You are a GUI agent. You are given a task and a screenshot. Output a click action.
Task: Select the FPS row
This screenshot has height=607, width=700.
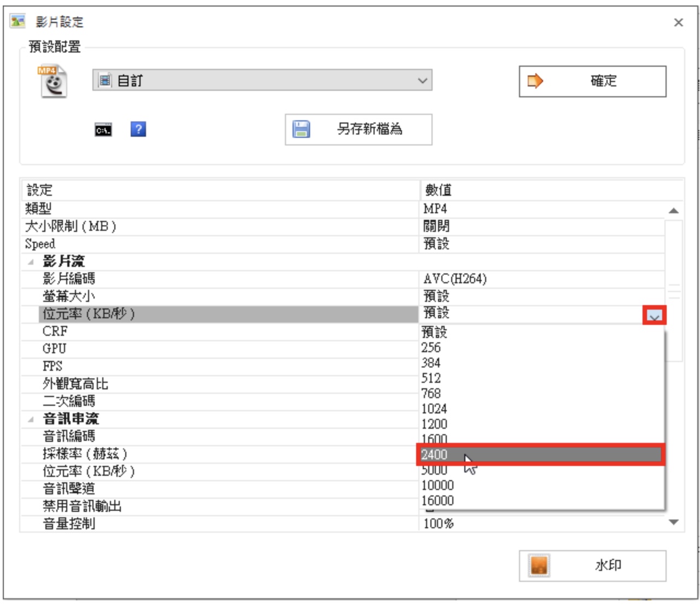point(220,366)
